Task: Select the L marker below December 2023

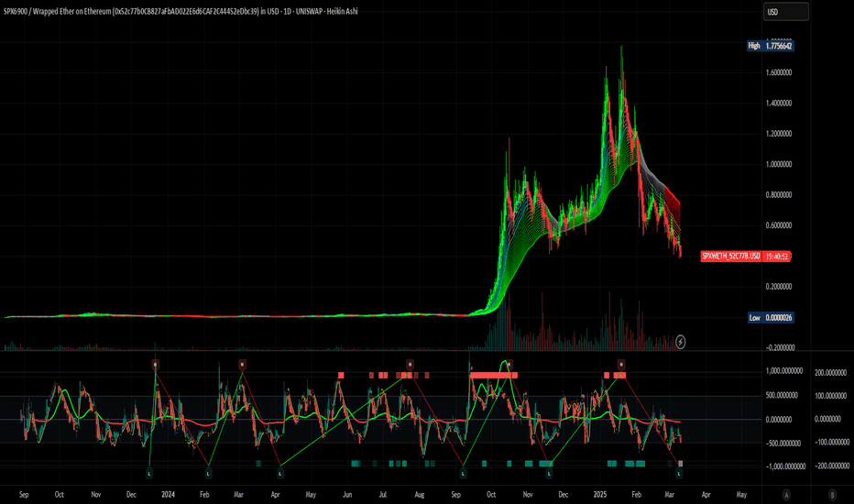Action: pyautogui.click(x=149, y=474)
